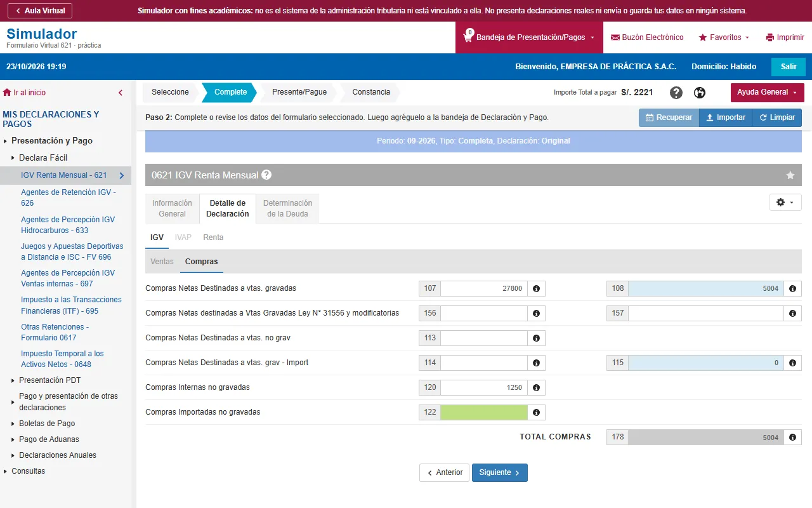Click the globe icon next to help
The image size is (812, 508).
(700, 93)
